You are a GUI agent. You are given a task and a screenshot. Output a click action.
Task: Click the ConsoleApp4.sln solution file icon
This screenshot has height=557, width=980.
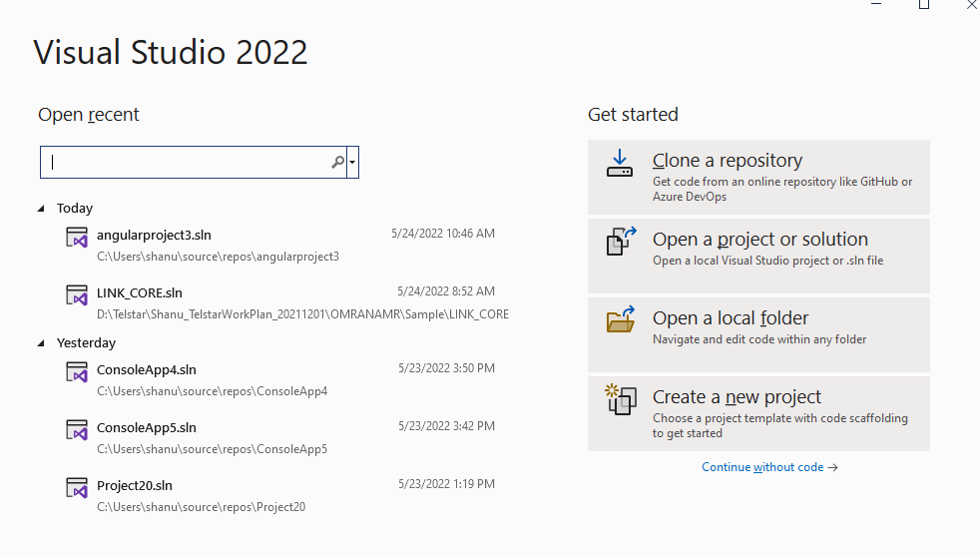click(x=77, y=372)
